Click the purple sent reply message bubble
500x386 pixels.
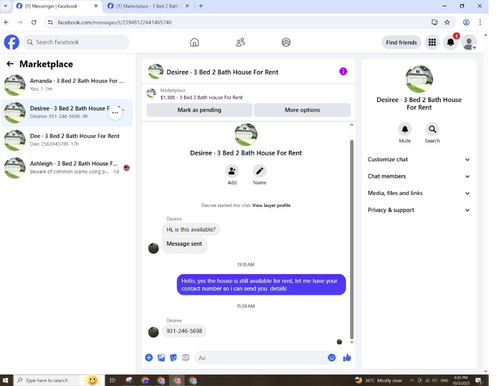point(261,285)
